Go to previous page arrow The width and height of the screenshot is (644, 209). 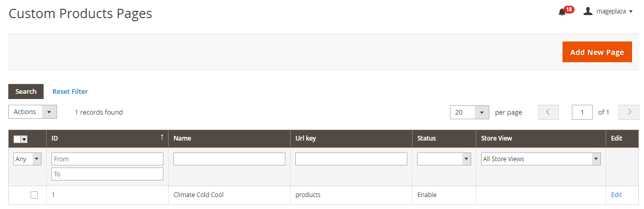point(548,112)
